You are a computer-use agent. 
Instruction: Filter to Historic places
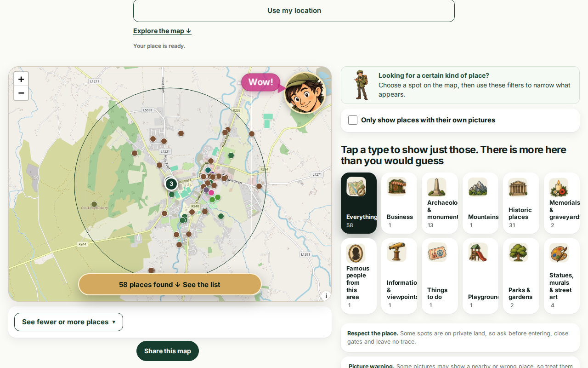[521, 203]
